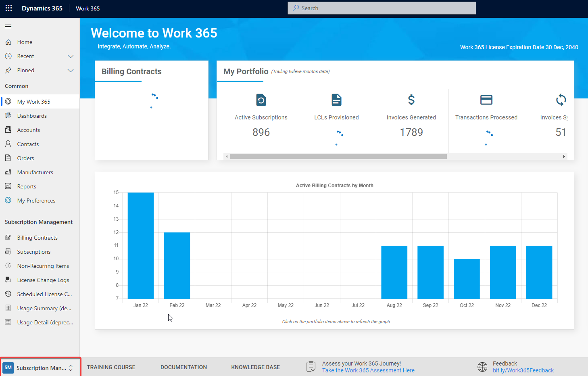Image resolution: width=588 pixels, height=376 pixels.
Task: Expand the Pinned list chevron
Action: (x=71, y=70)
